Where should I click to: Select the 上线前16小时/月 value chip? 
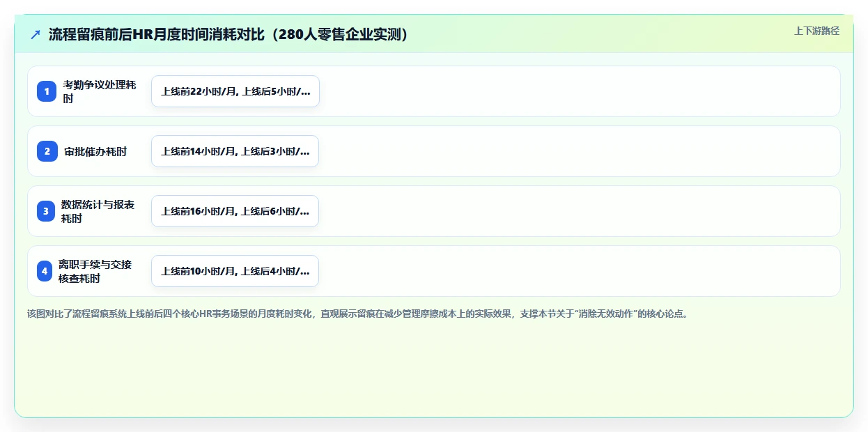pyautogui.click(x=235, y=211)
